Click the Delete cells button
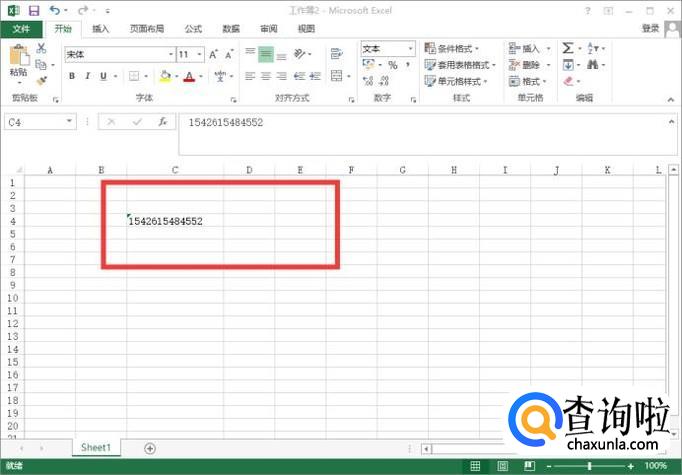Viewport: 682px width, 475px height. point(524,65)
